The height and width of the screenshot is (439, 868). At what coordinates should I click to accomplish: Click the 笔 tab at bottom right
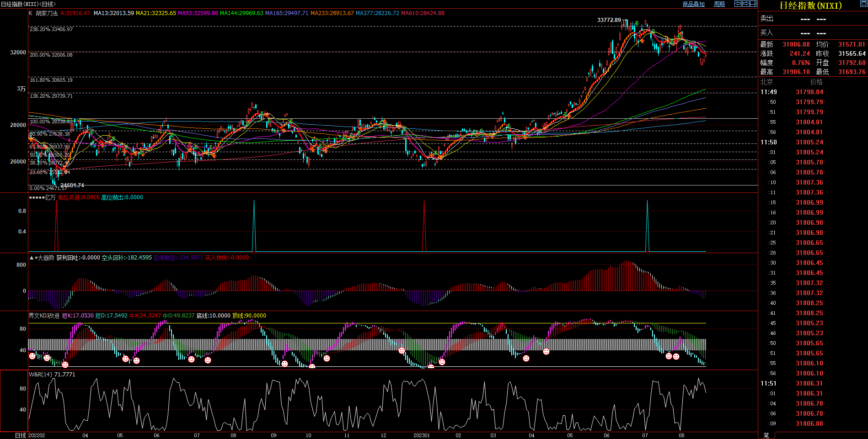766,435
